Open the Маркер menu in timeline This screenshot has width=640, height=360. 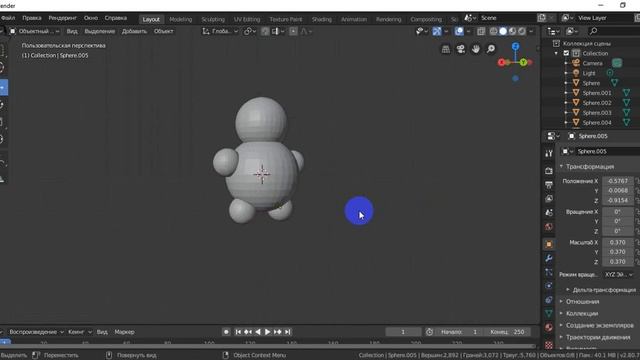click(124, 332)
